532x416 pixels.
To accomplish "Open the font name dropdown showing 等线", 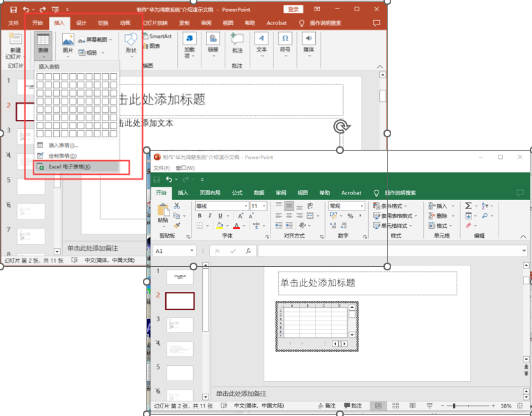I will (245, 206).
